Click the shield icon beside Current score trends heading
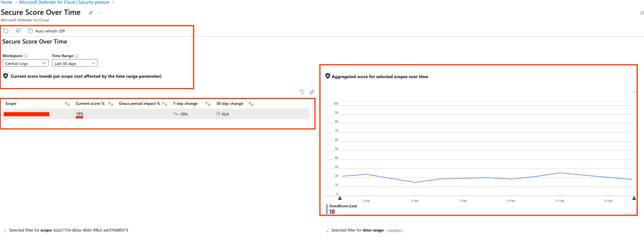 coord(6,76)
